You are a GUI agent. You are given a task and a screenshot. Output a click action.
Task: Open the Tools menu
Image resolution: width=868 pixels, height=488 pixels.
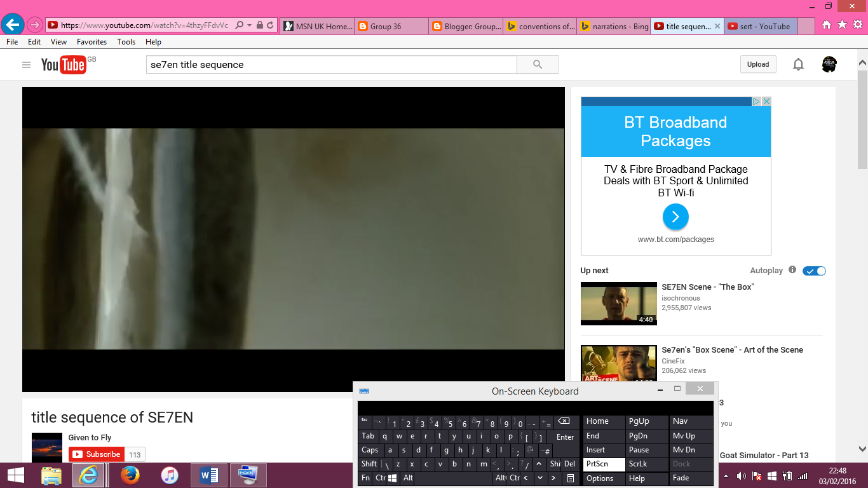[126, 41]
